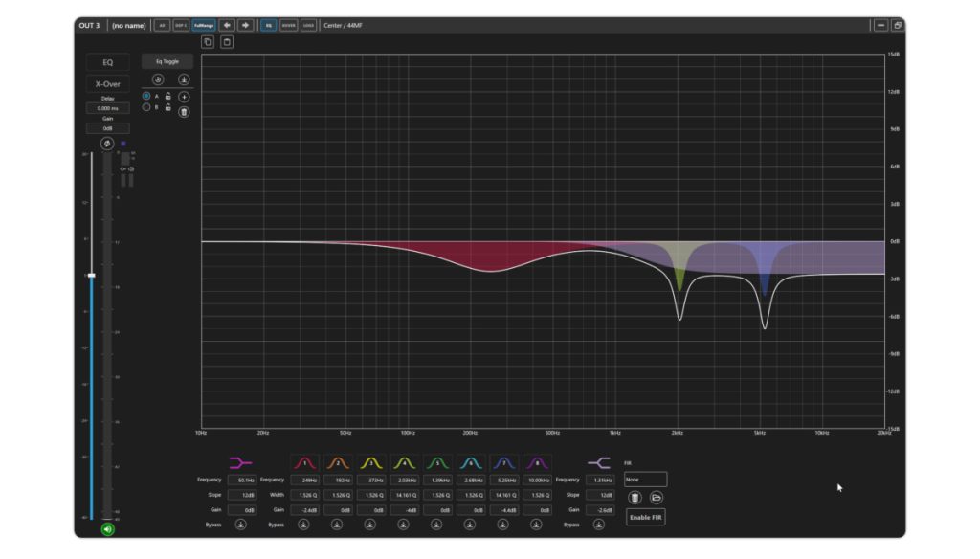Bypass EQ band 1 at 249Hz

tap(303, 525)
